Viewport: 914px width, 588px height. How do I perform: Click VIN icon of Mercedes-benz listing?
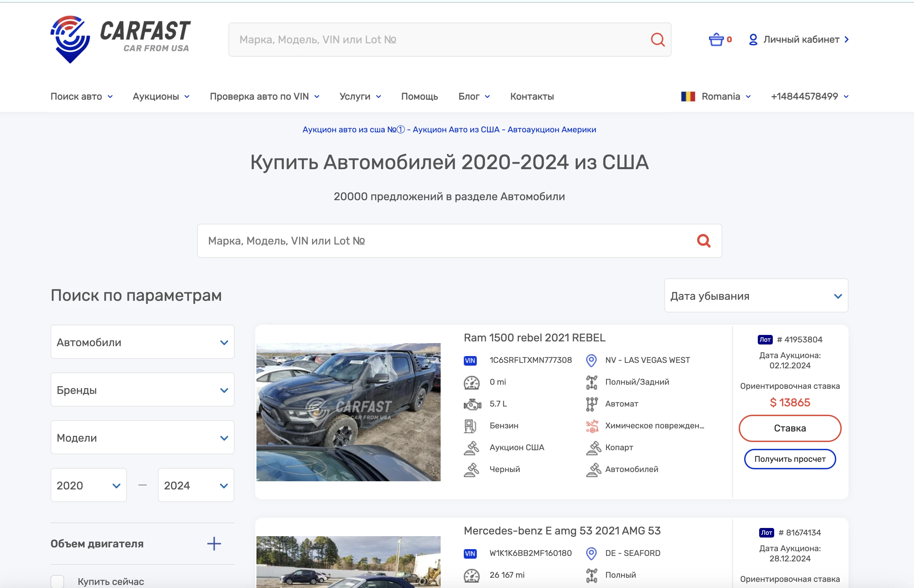tap(470, 553)
